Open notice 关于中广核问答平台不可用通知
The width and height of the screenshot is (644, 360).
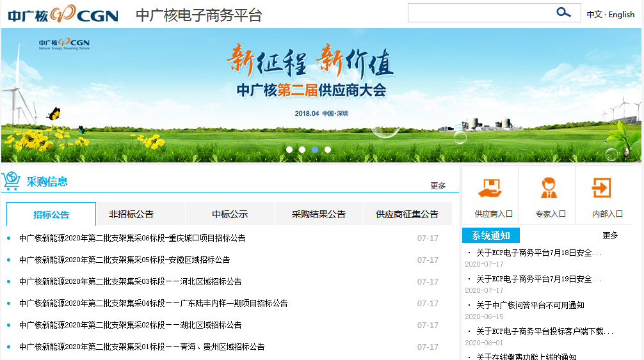click(530, 305)
